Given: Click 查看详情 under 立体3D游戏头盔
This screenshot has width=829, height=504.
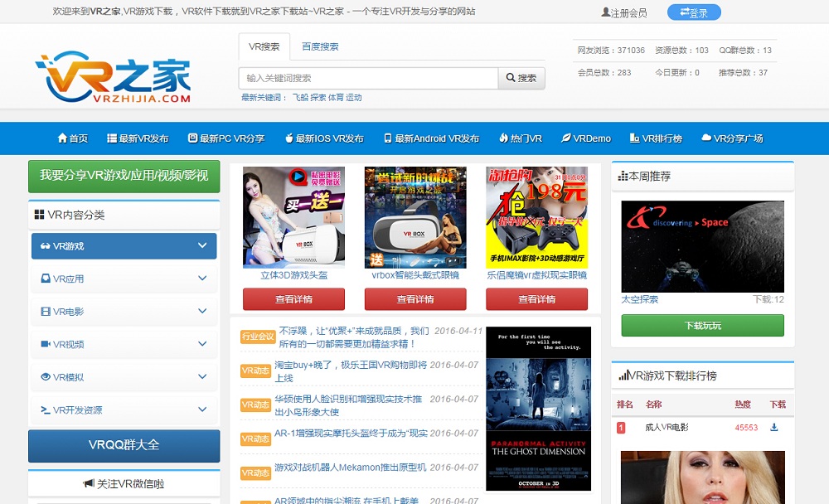Looking at the screenshot, I should tap(293, 298).
